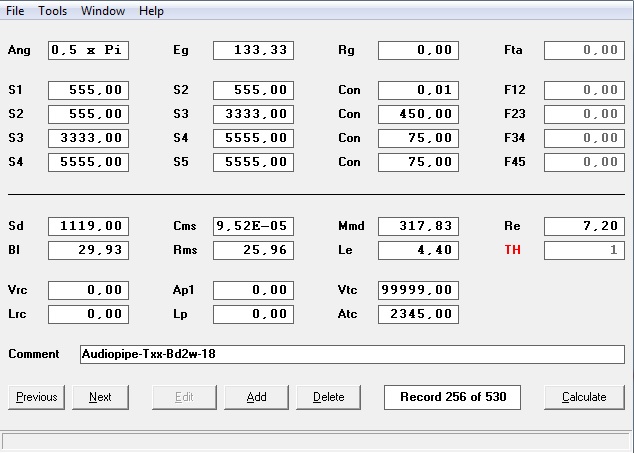The width and height of the screenshot is (634, 453).
Task: Open the Help menu
Action: coord(151,11)
